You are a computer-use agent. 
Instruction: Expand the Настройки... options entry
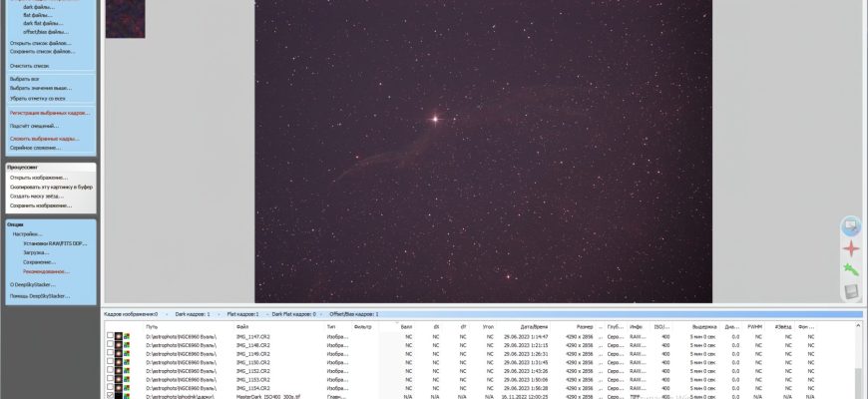tap(28, 233)
